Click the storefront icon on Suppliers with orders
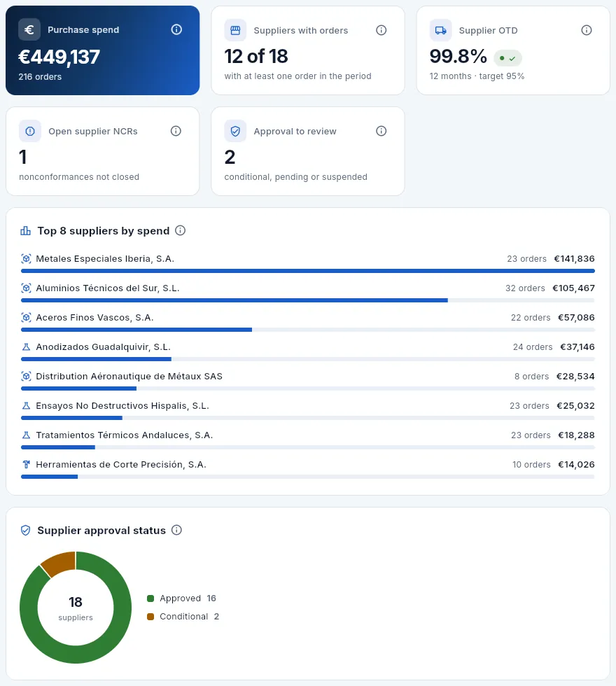616x686 pixels. pyautogui.click(x=235, y=30)
